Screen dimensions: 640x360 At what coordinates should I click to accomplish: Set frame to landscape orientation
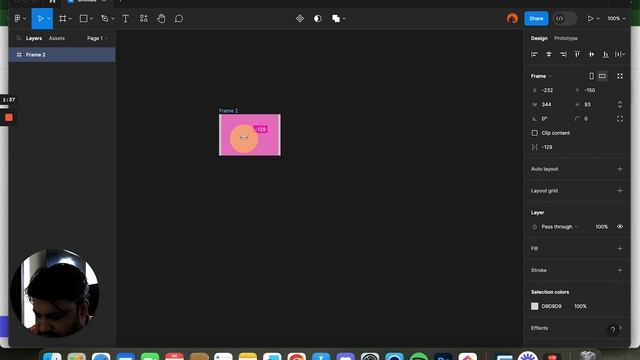click(602, 76)
